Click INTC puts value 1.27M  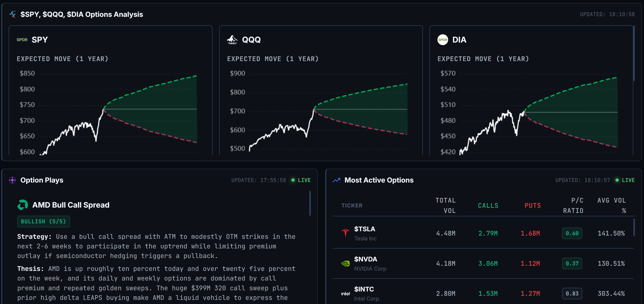point(530,294)
